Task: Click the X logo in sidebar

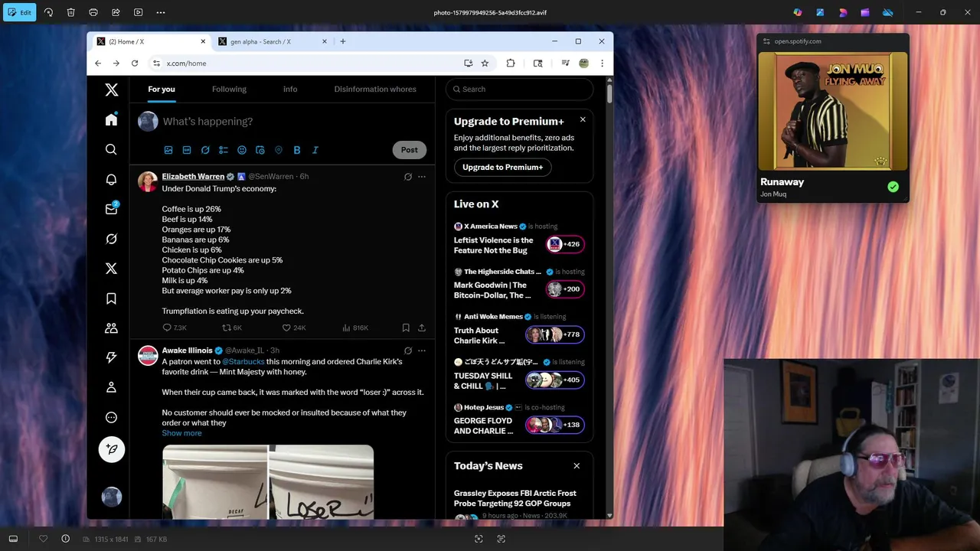Action: click(x=112, y=90)
